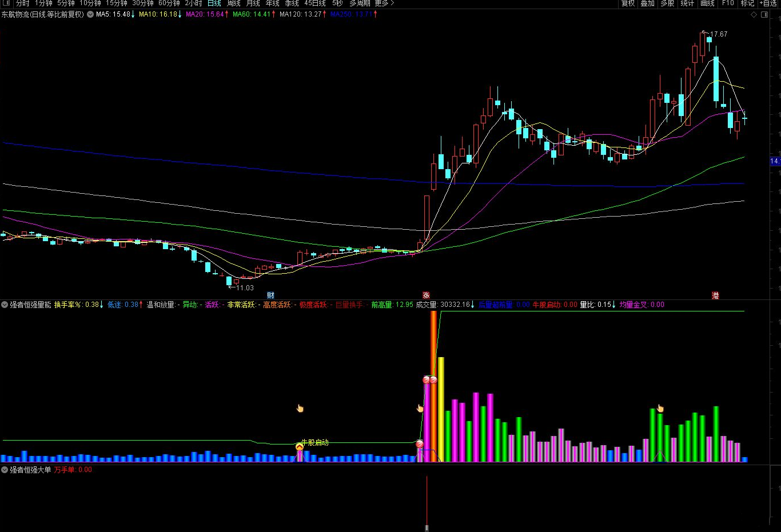This screenshot has width=781, height=532.
Task: Switch to the 周线 weekly period tab
Action: 233,3
